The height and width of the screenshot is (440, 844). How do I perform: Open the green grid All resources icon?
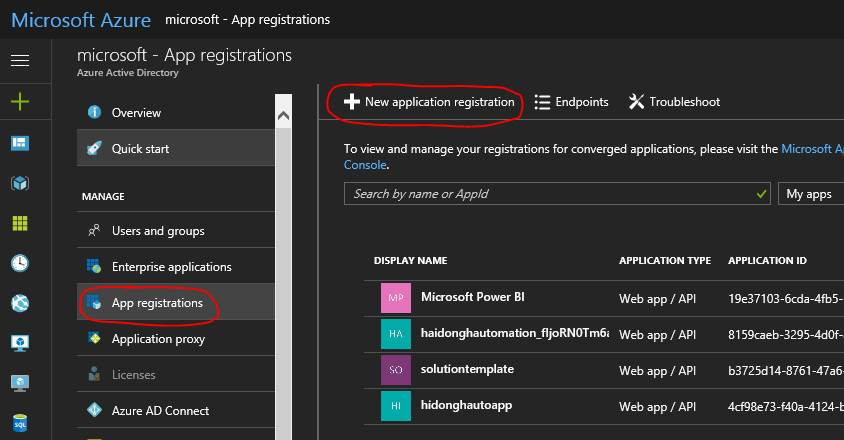click(20, 223)
